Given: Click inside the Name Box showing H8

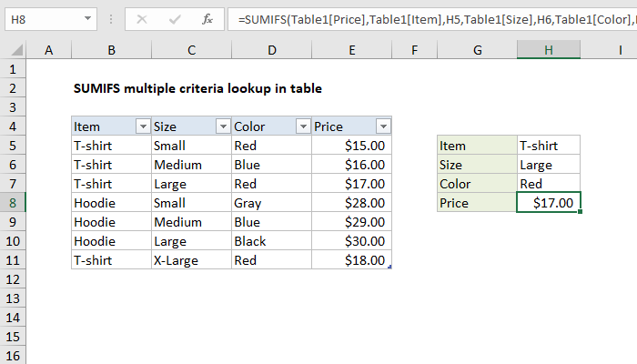Looking at the screenshot, I should tap(41, 18).
